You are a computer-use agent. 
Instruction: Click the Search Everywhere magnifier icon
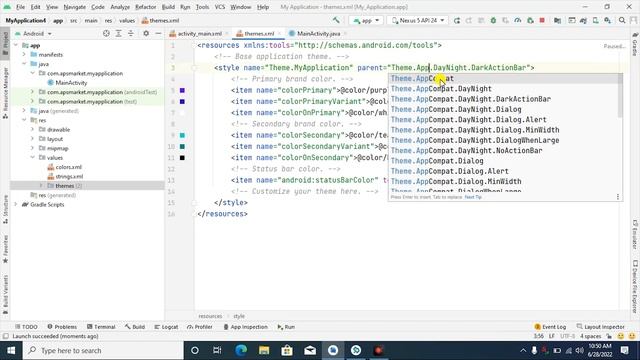pyautogui.click(x=622, y=20)
